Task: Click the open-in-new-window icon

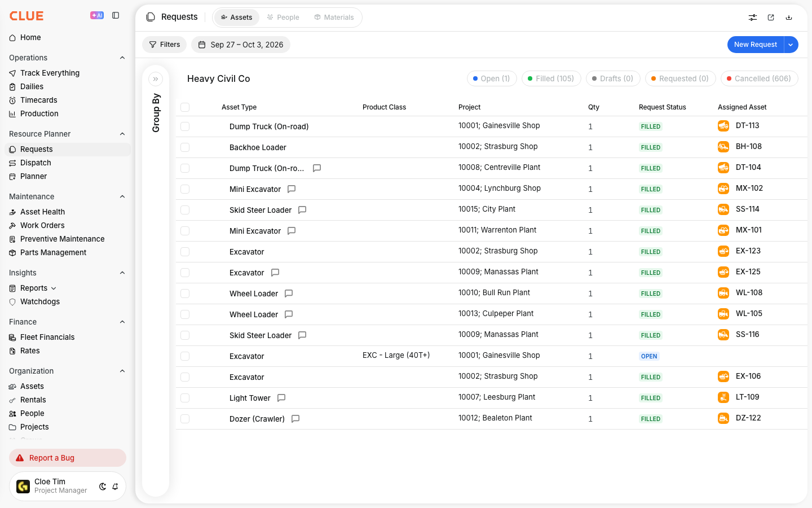Action: pos(771,17)
